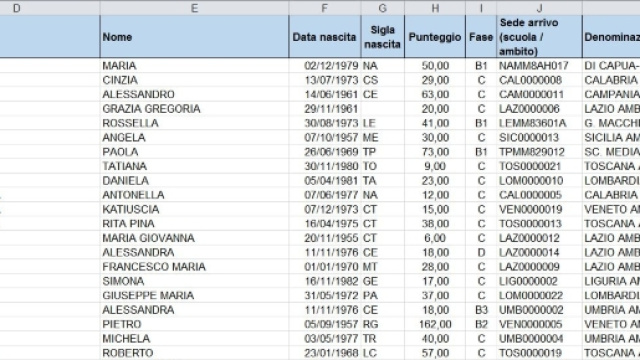The image size is (640, 360).
Task: Select column D header
Action: (x=49, y=8)
